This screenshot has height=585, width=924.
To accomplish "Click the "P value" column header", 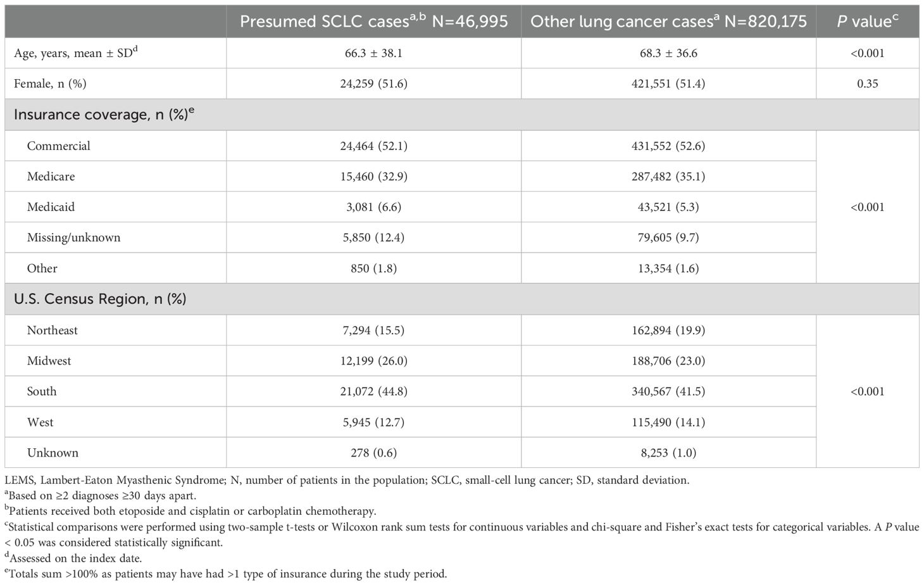I will [x=867, y=22].
